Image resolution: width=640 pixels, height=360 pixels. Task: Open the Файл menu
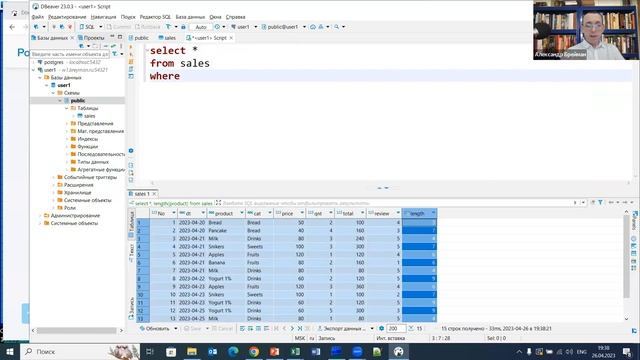click(x=37, y=17)
